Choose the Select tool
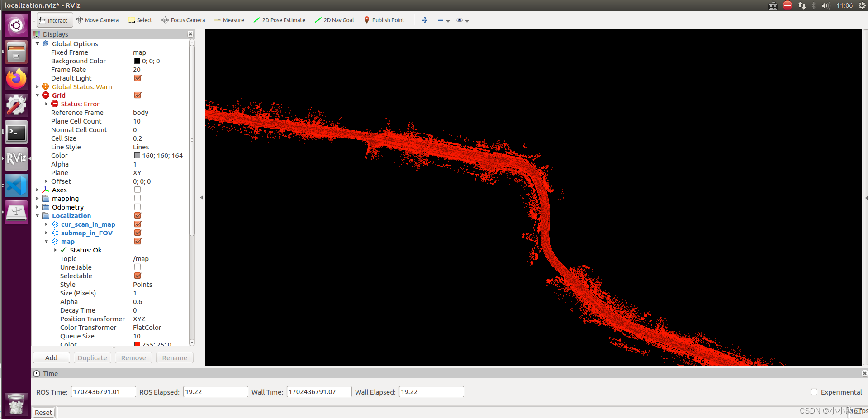The height and width of the screenshot is (419, 868). click(140, 20)
